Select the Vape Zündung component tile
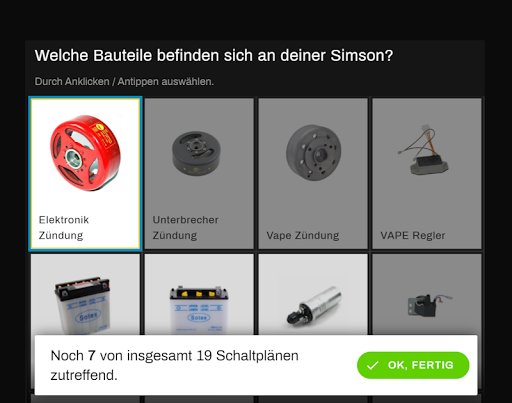This screenshot has width=512, height=403. [x=313, y=173]
